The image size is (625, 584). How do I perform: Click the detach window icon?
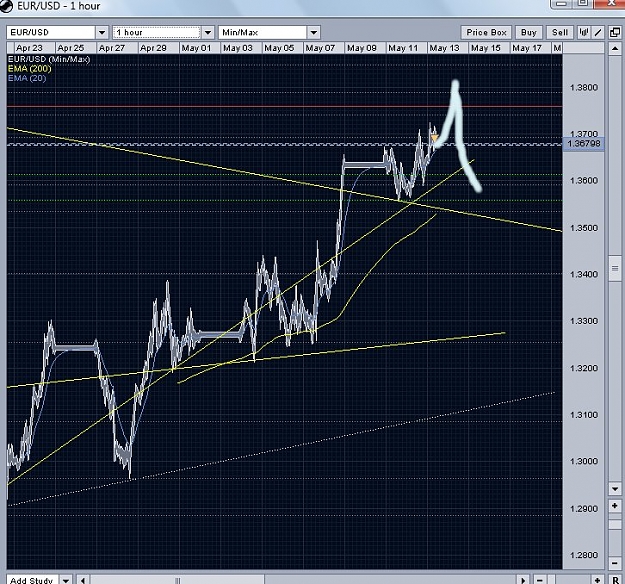615,32
